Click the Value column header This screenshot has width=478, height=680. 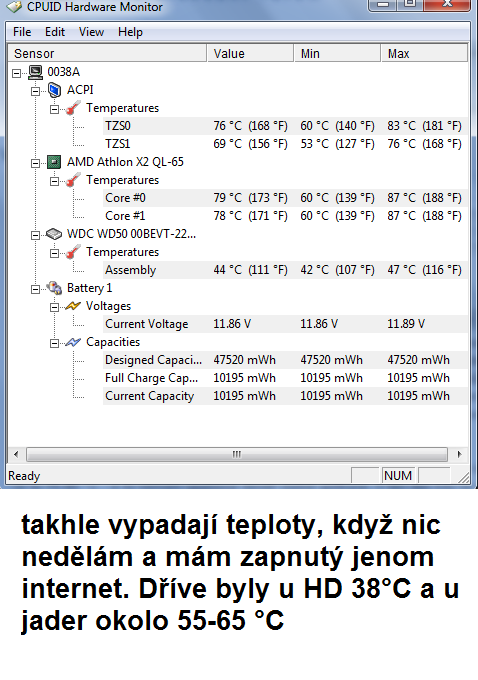pyautogui.click(x=250, y=53)
